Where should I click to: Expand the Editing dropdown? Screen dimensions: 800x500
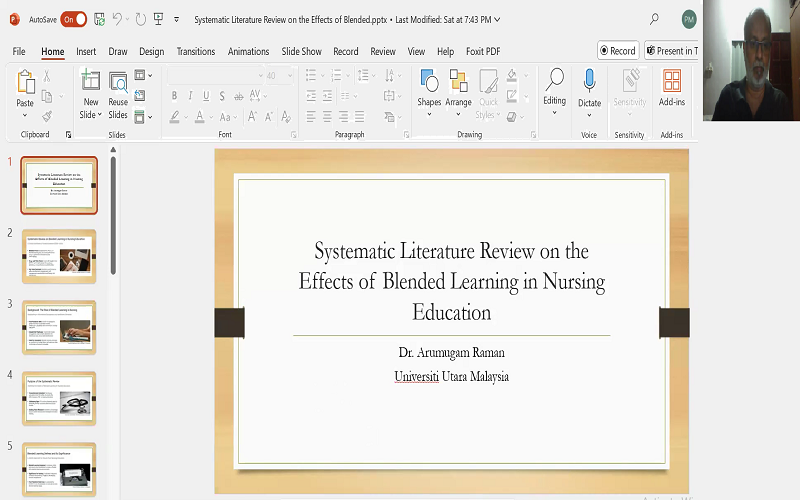pos(554,113)
